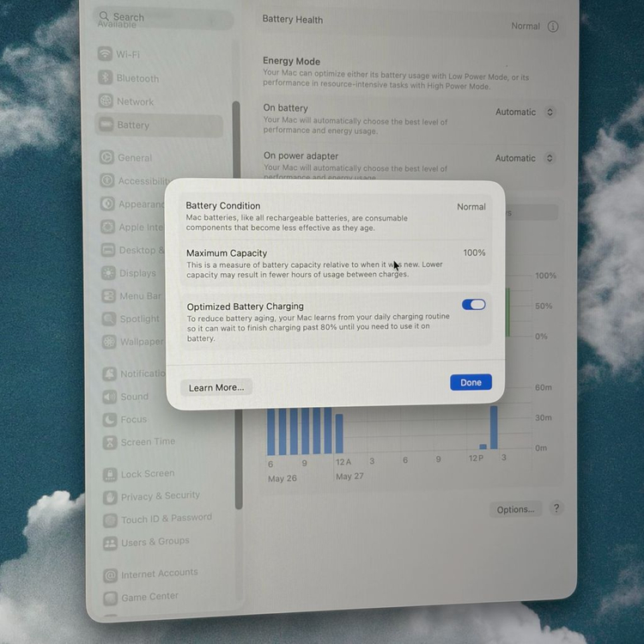Click the Spotlight magnifier icon
The image size is (644, 644).
click(x=109, y=319)
